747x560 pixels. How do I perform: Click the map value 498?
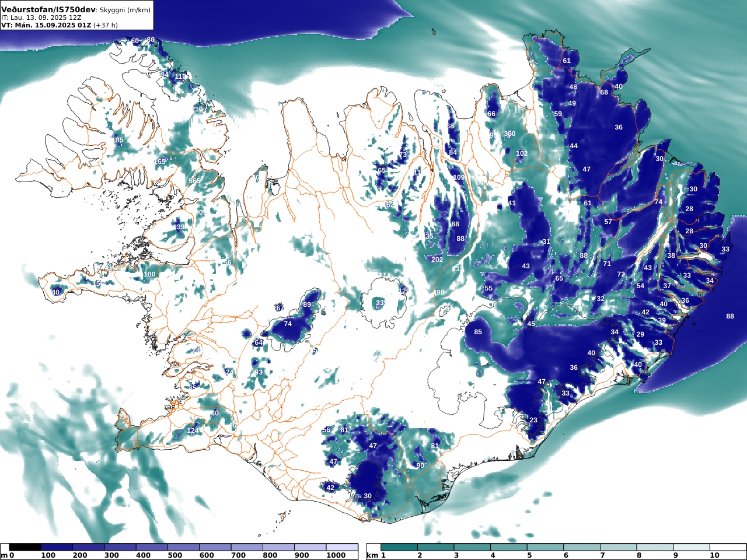(438, 292)
